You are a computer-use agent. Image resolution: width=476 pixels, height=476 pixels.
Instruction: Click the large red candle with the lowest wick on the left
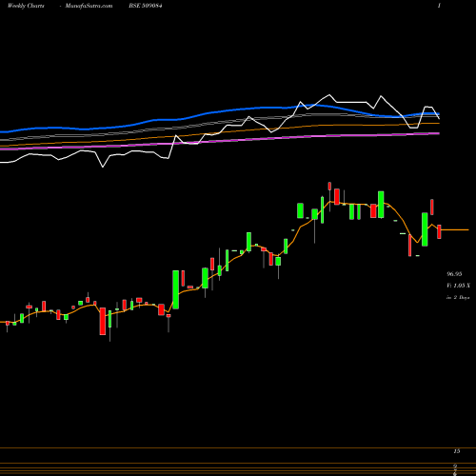(x=103, y=321)
